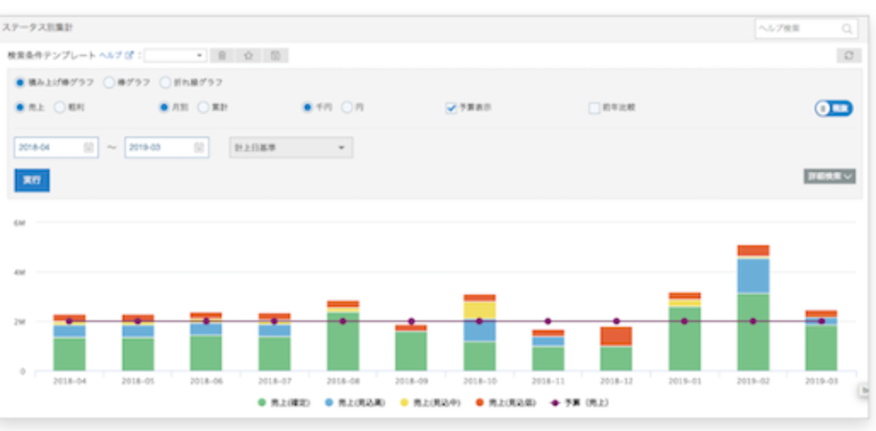Open calendar picker for 2018-04 start date
This screenshot has width=876, height=431.
click(x=89, y=147)
